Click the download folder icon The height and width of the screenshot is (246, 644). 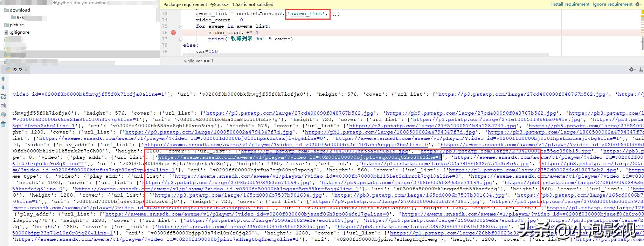(x=6, y=10)
